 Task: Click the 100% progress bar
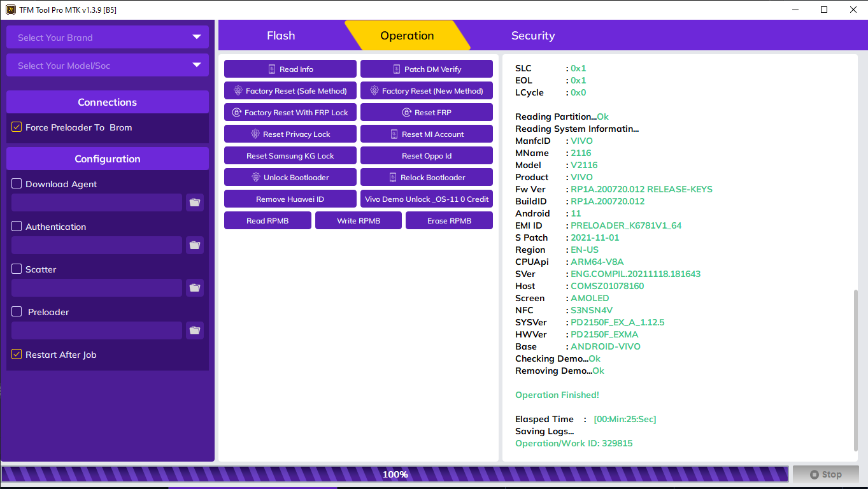[x=395, y=474]
